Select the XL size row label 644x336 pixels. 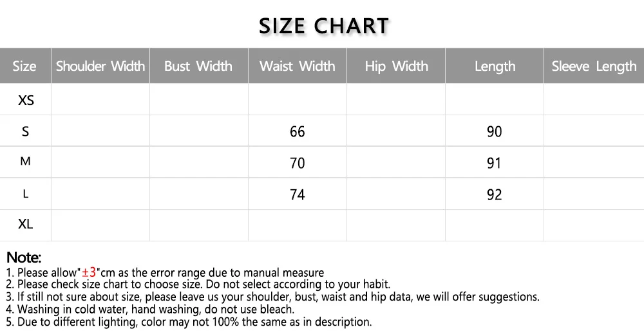(26, 225)
